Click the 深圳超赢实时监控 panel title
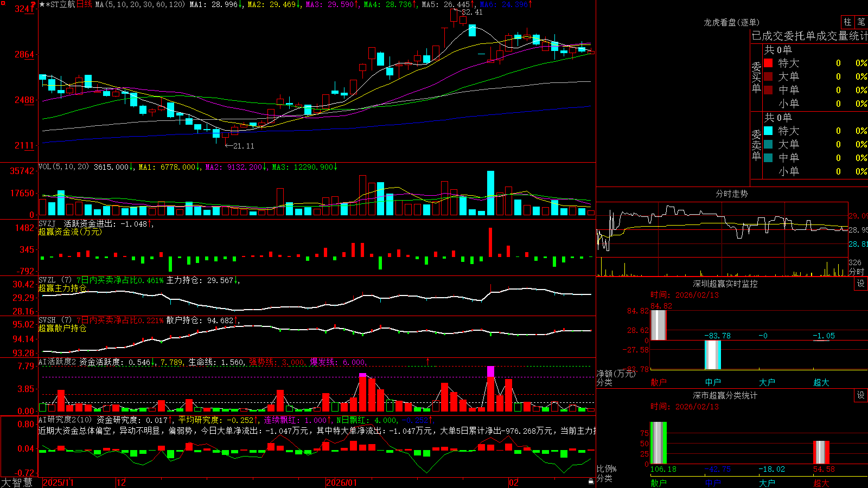 click(x=725, y=284)
